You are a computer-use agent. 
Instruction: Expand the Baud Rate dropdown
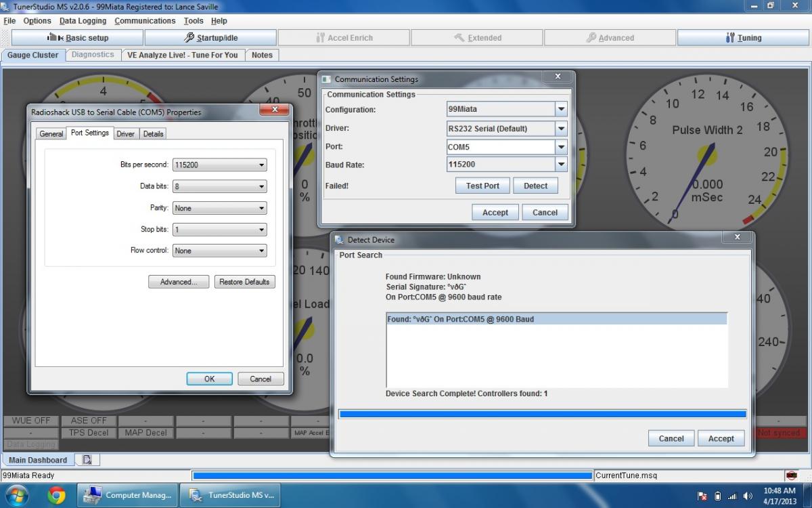pyautogui.click(x=560, y=165)
